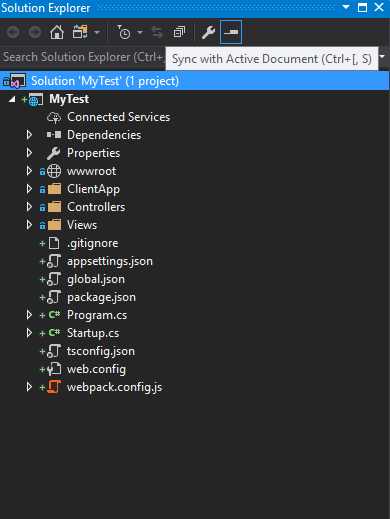The width and height of the screenshot is (390, 519).
Task: Open Properties via the wrench toolbar icon
Action: 208,32
